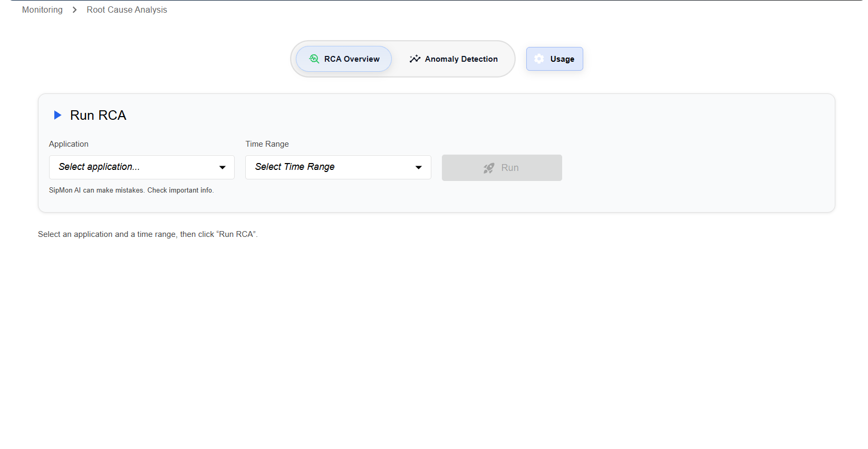Go to Monitoring via breadcrumb

point(42,10)
